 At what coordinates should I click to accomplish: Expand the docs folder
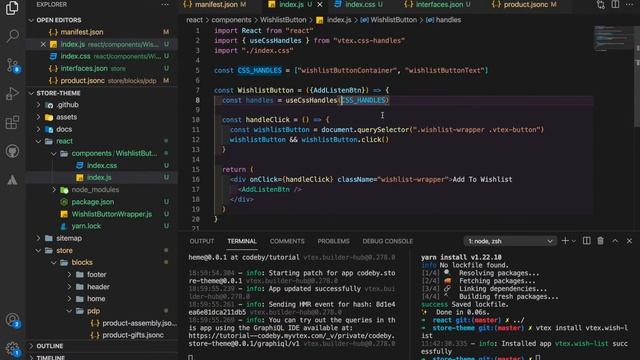102,129
